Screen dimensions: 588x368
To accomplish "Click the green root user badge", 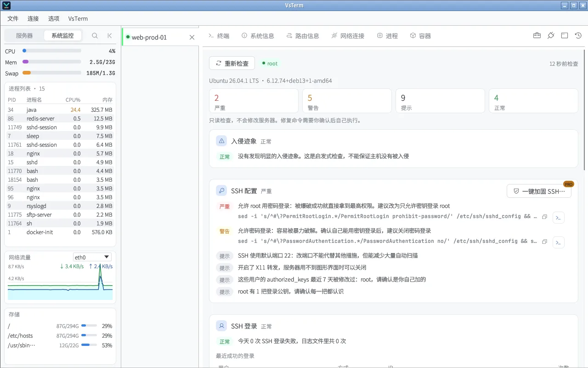I will 270,63.
